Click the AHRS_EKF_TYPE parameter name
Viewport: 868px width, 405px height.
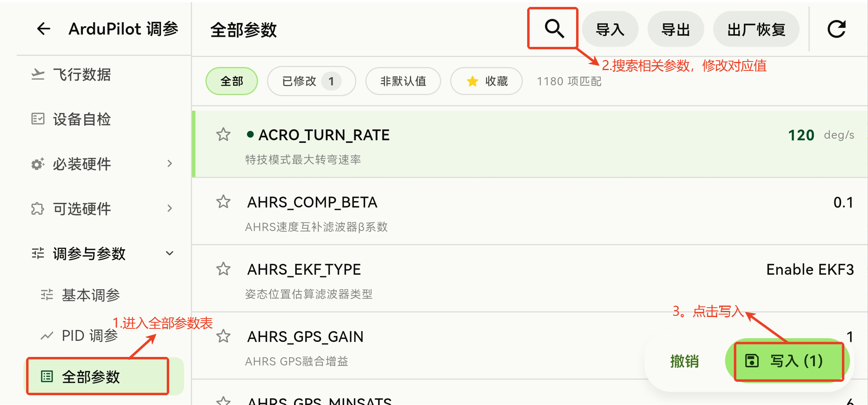pos(304,270)
